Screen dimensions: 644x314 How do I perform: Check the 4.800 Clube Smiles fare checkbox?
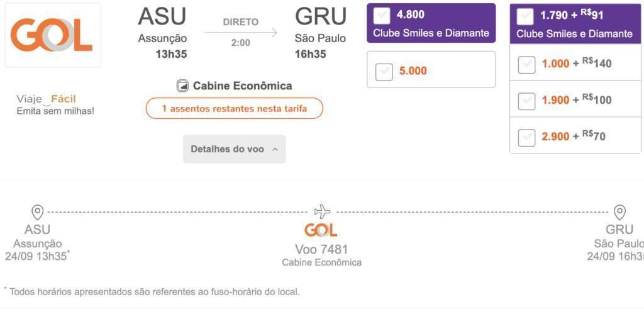point(382,16)
